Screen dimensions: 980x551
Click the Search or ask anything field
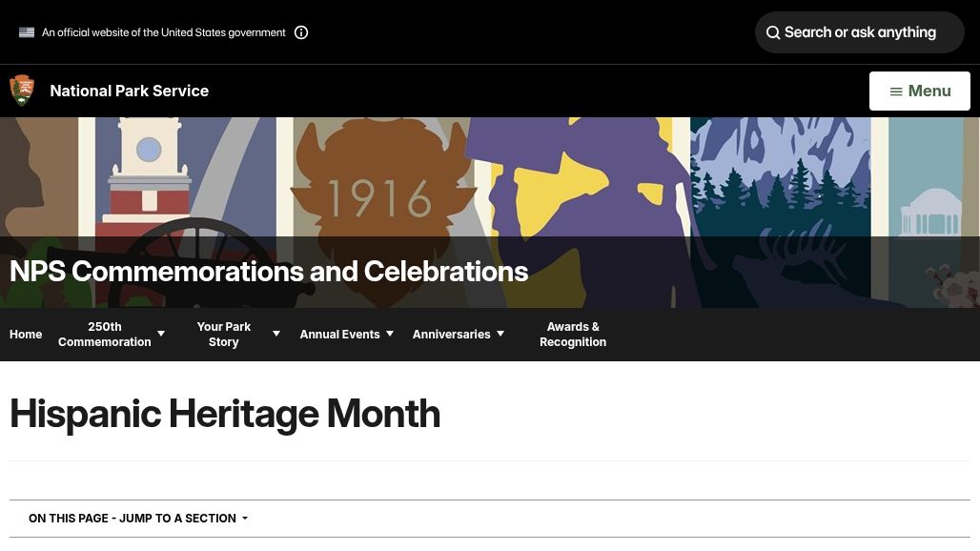(x=859, y=32)
